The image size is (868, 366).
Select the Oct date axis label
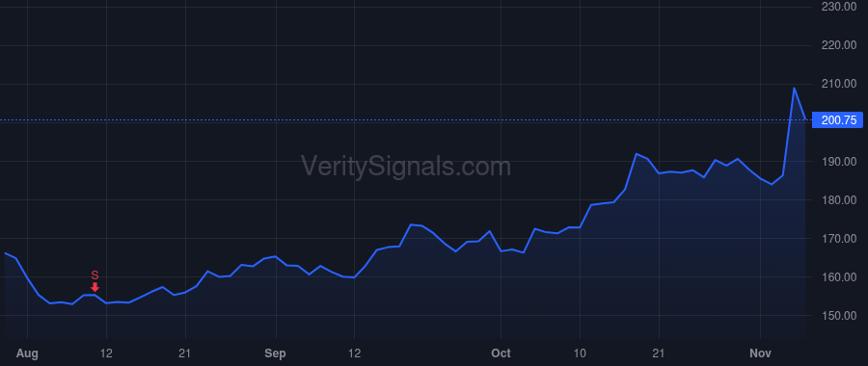[501, 353]
